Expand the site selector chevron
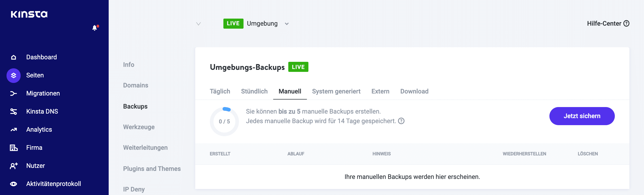Viewport: 644px width, 195px height. [x=198, y=24]
